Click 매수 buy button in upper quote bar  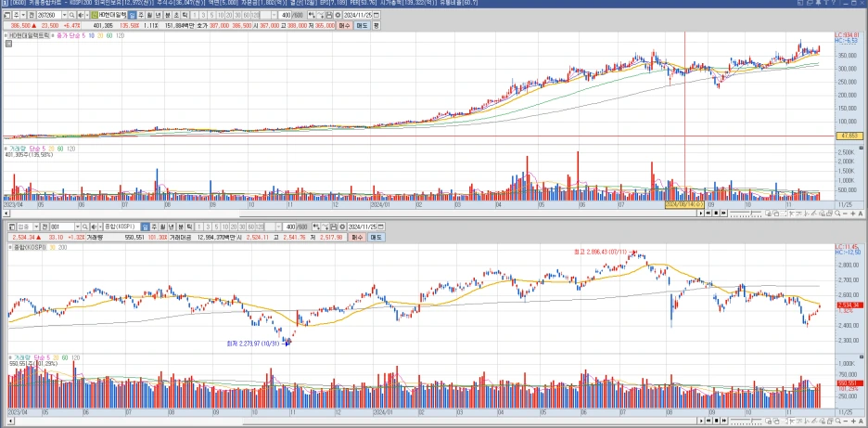[344, 25]
